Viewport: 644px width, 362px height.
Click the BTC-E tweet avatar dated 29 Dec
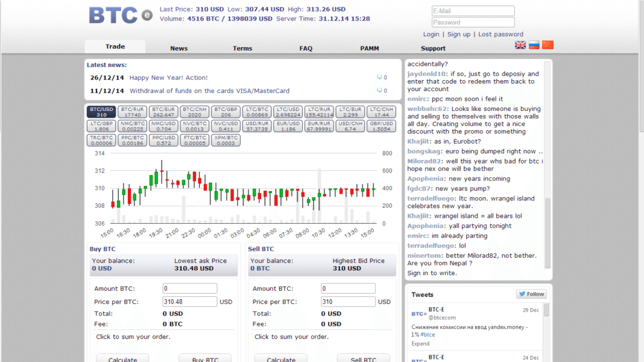418,314
